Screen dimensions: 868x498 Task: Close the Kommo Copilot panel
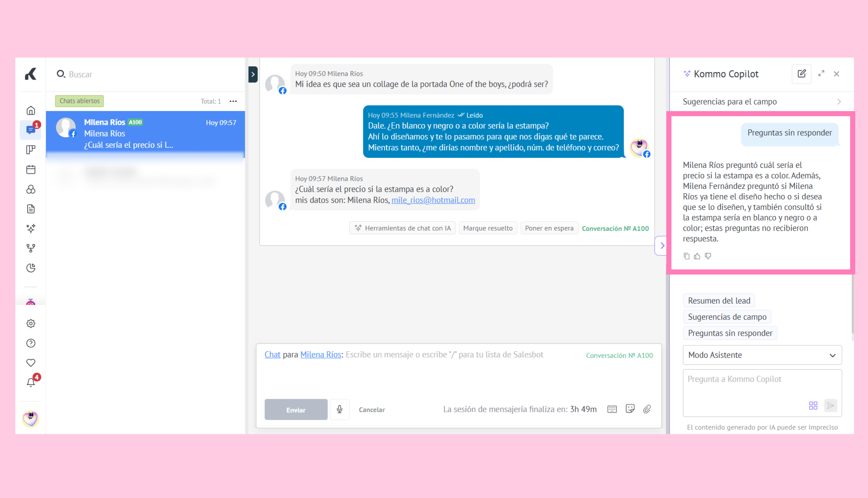(836, 74)
